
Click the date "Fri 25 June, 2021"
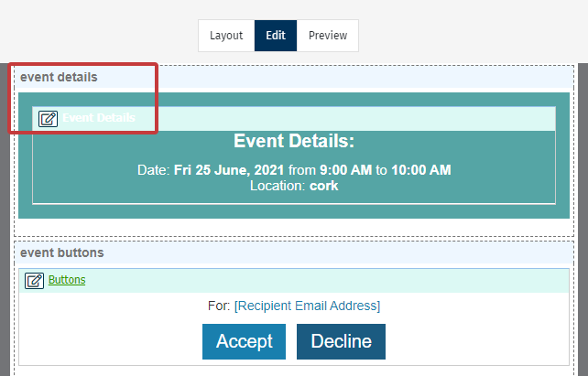pyautogui.click(x=229, y=170)
